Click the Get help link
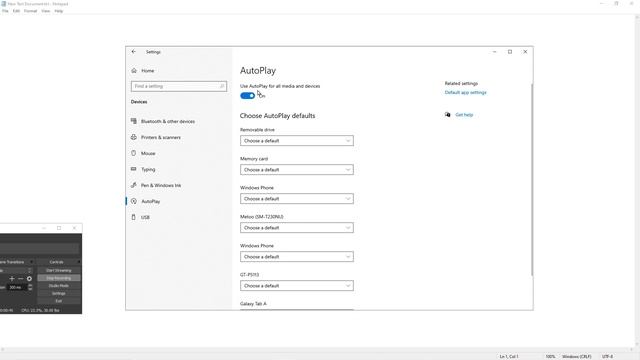Image resolution: width=640 pixels, height=360 pixels. coord(464,115)
